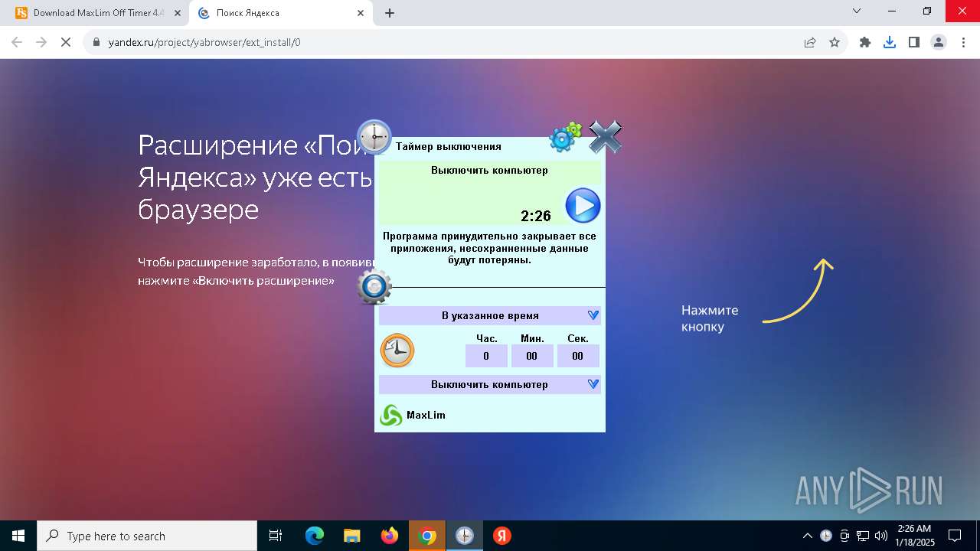Click the minutes (Мин.) input field
The height and width of the screenshot is (551, 980).
pyautogui.click(x=532, y=356)
